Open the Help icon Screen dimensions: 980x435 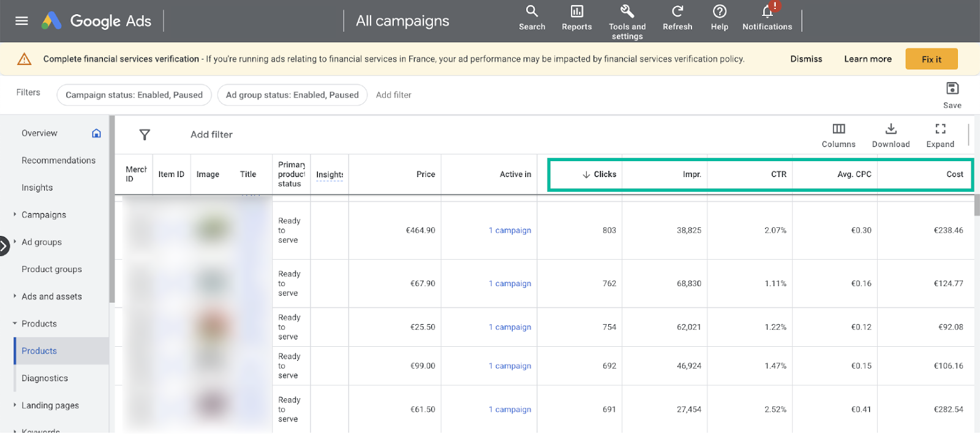point(720,12)
